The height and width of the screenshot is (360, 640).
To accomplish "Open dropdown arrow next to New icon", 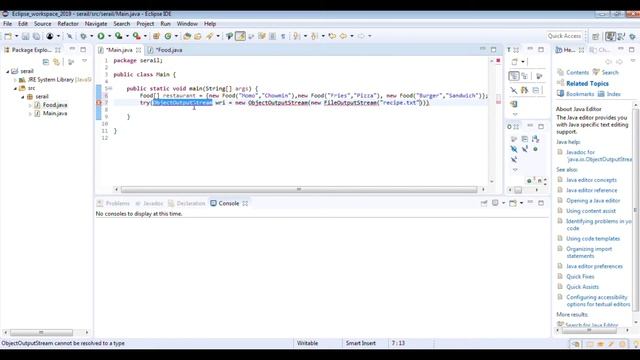I will point(16,36).
